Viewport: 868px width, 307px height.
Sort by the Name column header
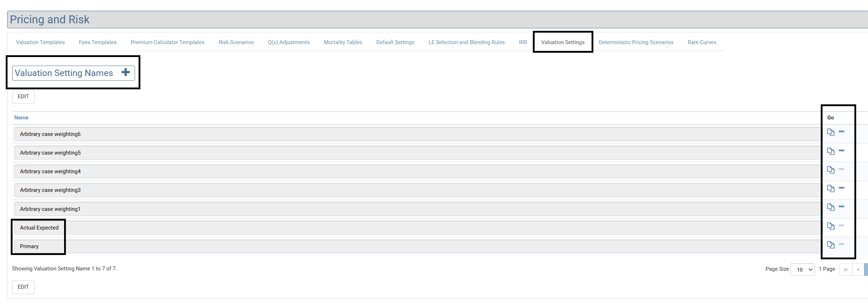(x=21, y=118)
